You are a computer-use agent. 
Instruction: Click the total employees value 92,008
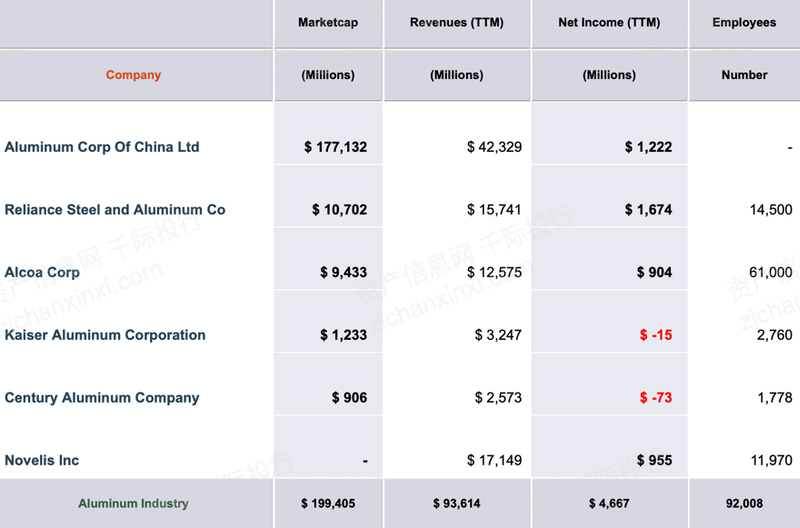[x=744, y=504]
